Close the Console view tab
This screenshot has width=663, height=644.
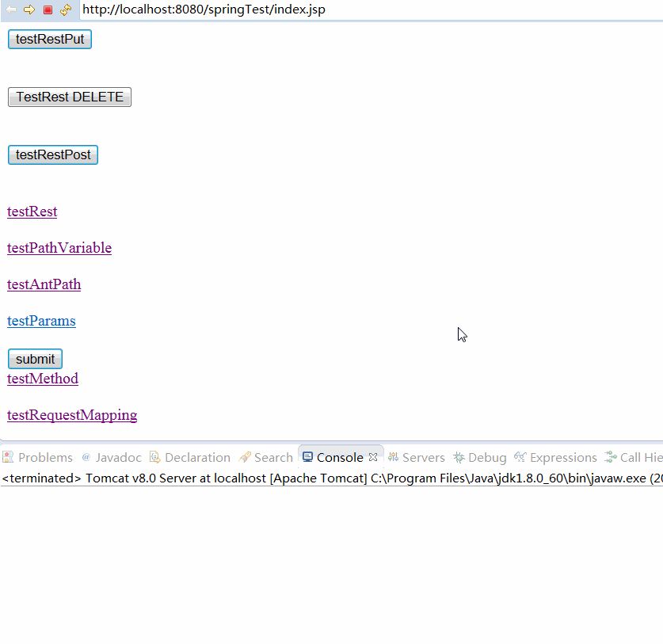coord(373,457)
